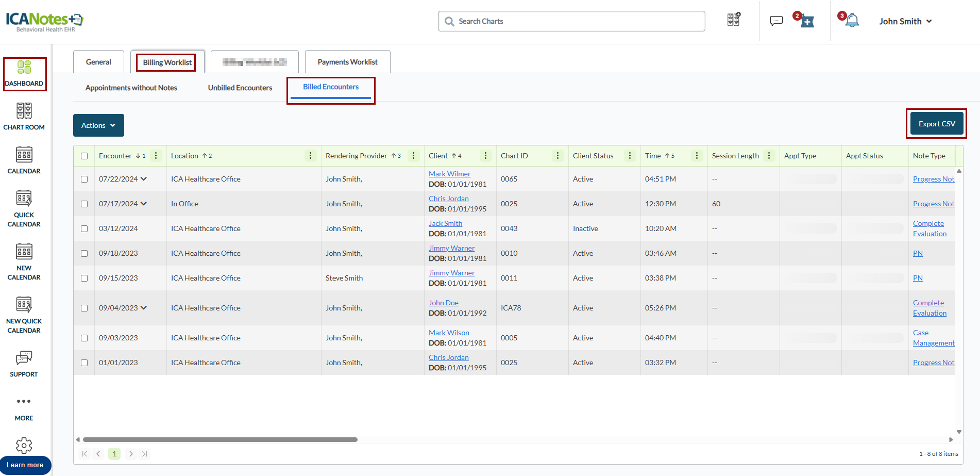Open the Calendar sidebar icon
This screenshot has width=980, height=476.
[x=24, y=160]
